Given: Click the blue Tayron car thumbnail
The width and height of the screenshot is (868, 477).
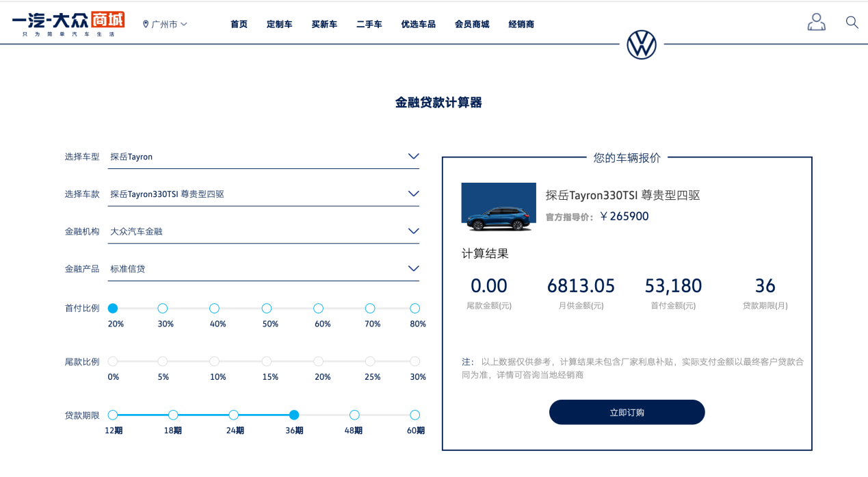Looking at the screenshot, I should (499, 207).
